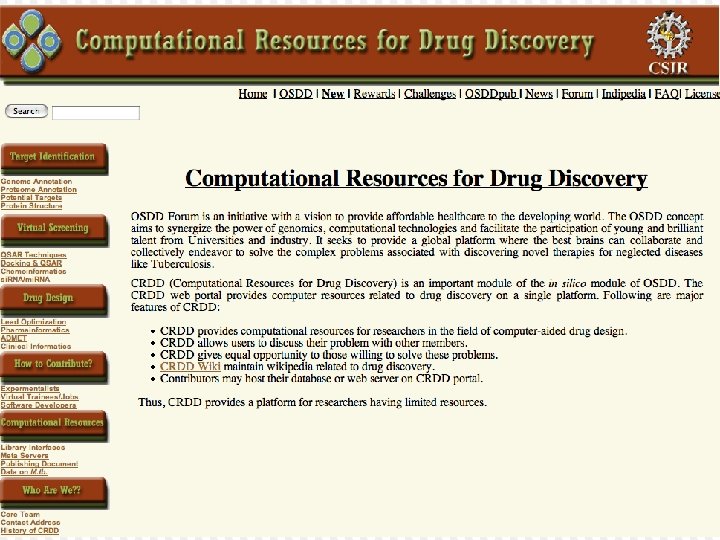Click the bullet 'CRDD gives equal opportunity'
The image size is (720, 540).
click(x=329, y=355)
